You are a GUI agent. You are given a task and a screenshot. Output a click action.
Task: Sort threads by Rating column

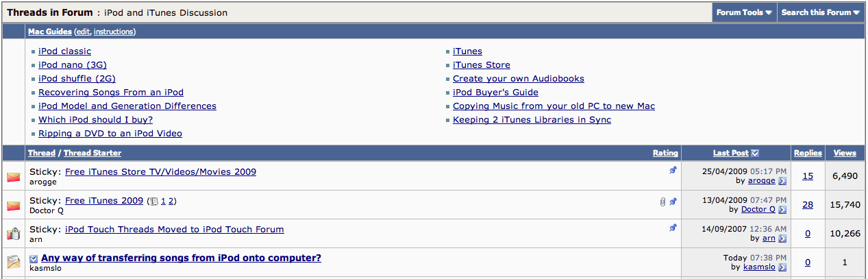665,153
